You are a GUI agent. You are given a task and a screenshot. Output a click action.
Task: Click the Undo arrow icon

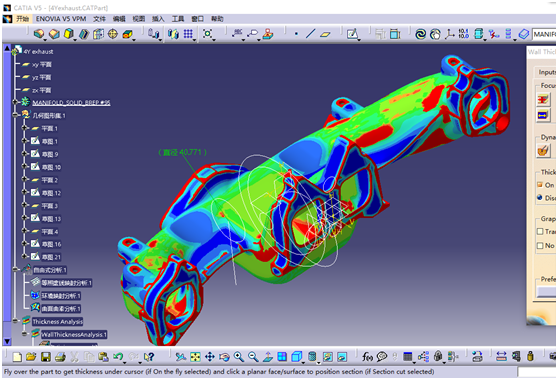(118, 356)
